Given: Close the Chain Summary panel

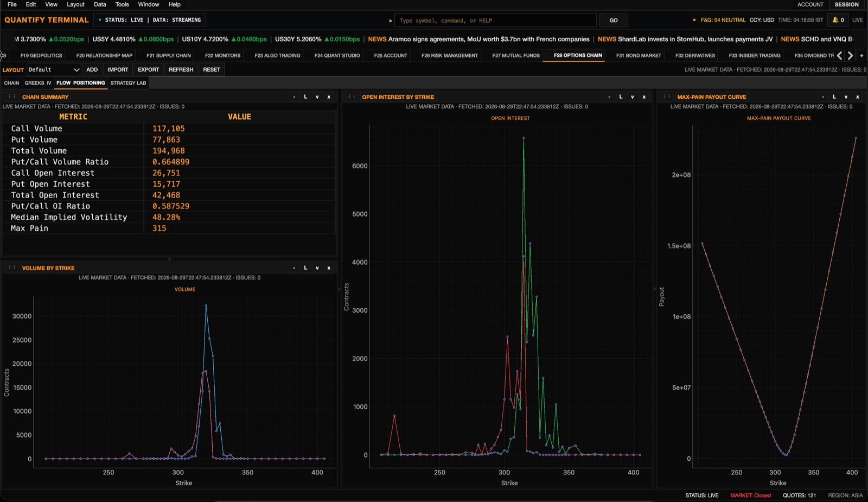Looking at the screenshot, I should click(329, 97).
